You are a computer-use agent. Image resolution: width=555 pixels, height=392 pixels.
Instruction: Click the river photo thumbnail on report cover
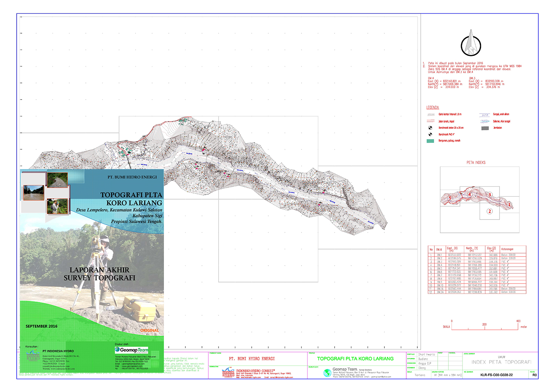[x=34, y=192]
